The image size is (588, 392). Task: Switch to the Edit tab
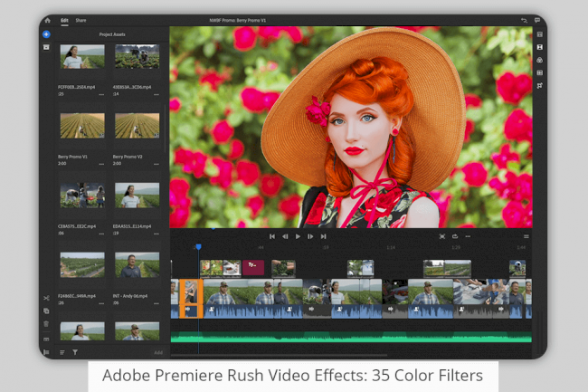coord(64,20)
